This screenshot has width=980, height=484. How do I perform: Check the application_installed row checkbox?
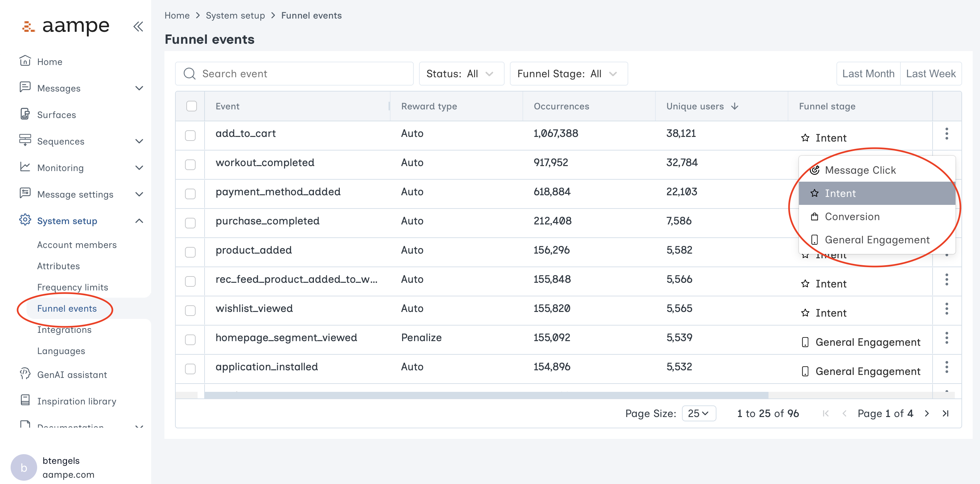[190, 369]
